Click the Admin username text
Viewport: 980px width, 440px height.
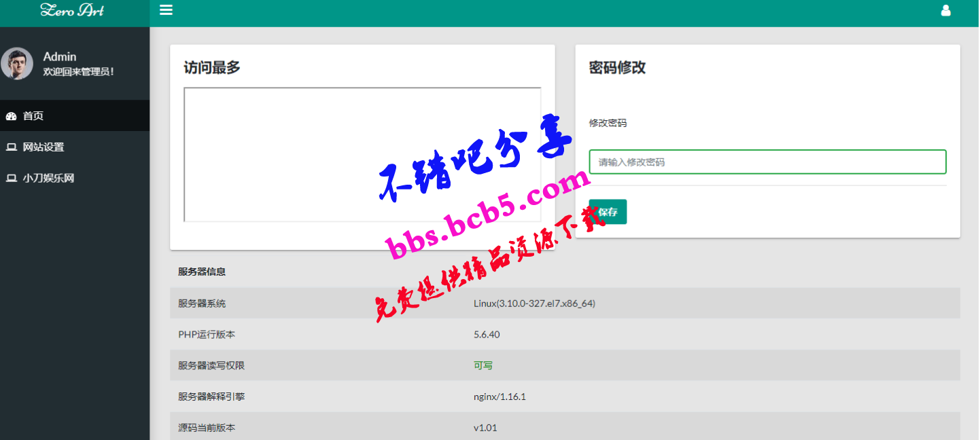60,56
